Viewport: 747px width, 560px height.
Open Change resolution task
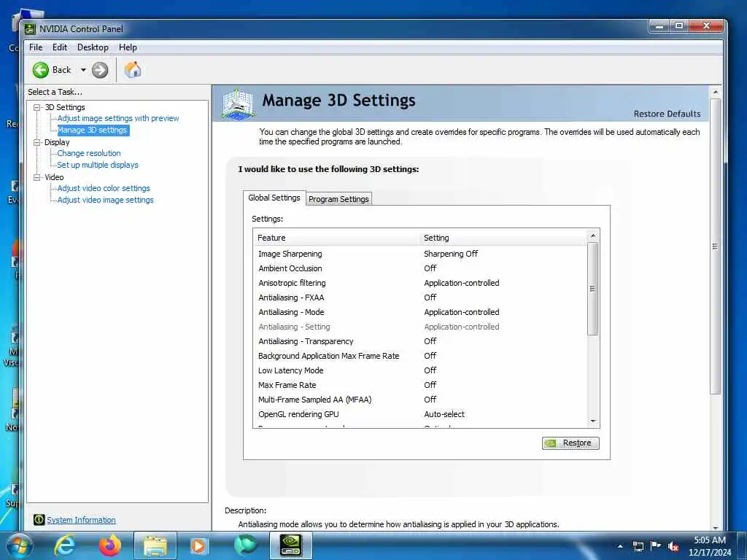pos(89,153)
